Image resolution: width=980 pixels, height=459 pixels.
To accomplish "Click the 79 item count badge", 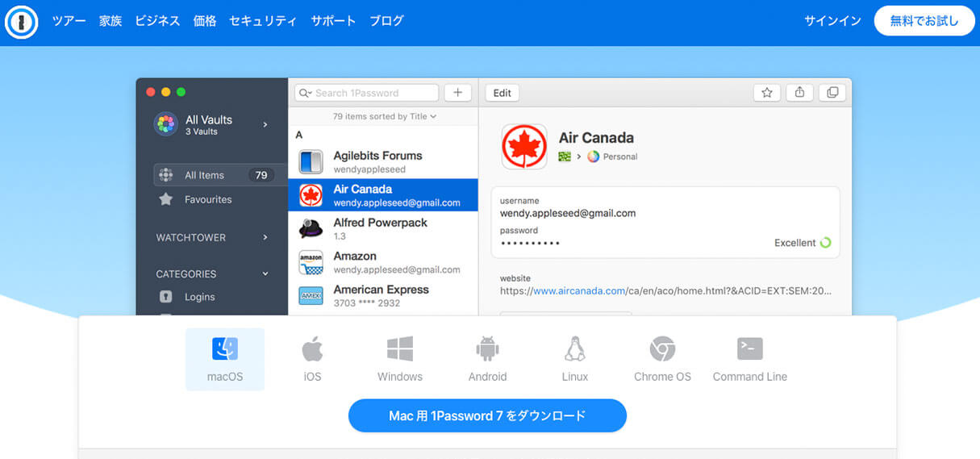I will (261, 175).
